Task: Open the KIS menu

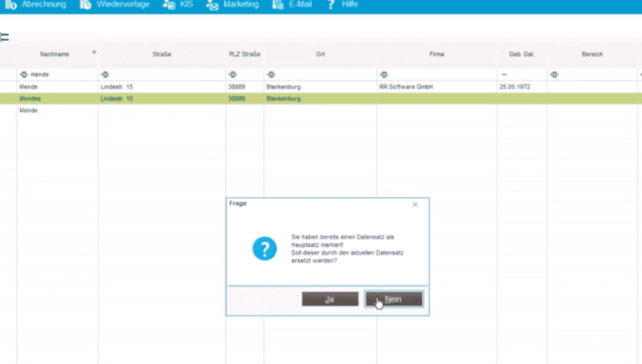Action: pyautogui.click(x=186, y=4)
